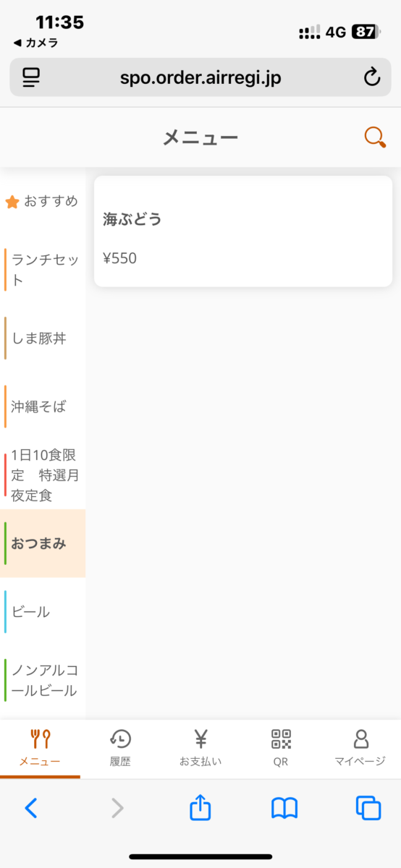
Task: Select 1日10食限定 特選月夜定食 category
Action: [x=43, y=475]
